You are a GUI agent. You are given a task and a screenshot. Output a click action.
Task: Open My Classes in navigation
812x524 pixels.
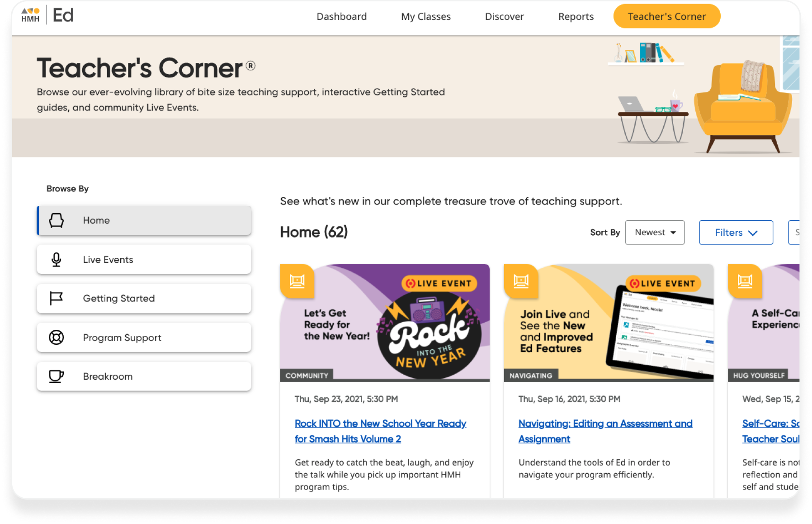pyautogui.click(x=426, y=17)
